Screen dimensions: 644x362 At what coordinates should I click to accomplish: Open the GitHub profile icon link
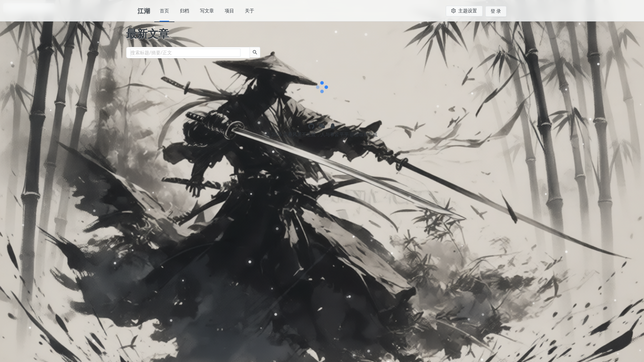pos(311,126)
